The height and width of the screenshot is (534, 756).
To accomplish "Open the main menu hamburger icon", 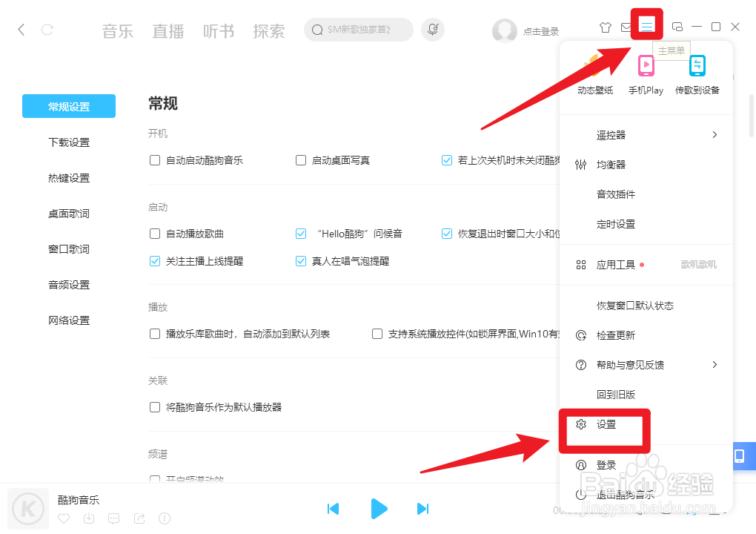I will pos(646,25).
